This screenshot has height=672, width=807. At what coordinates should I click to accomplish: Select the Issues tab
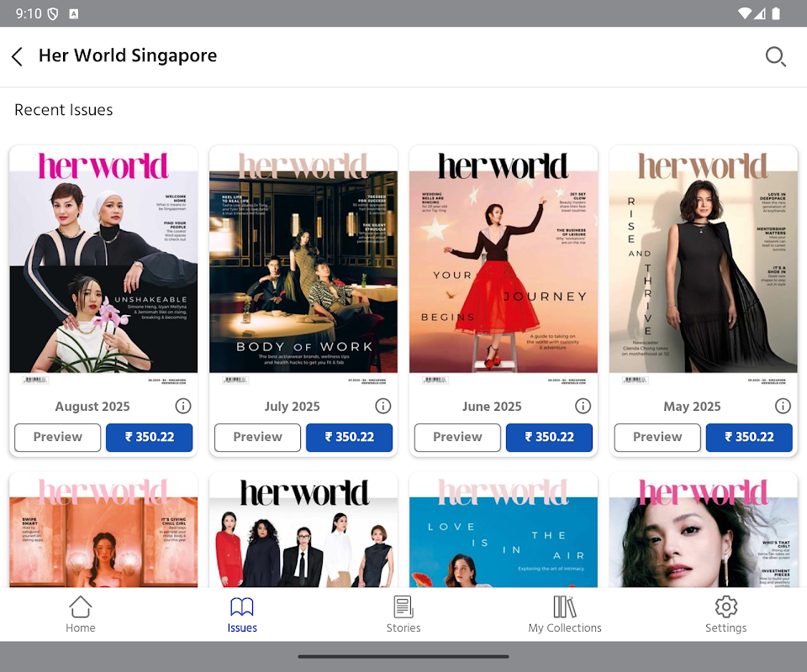click(242, 614)
